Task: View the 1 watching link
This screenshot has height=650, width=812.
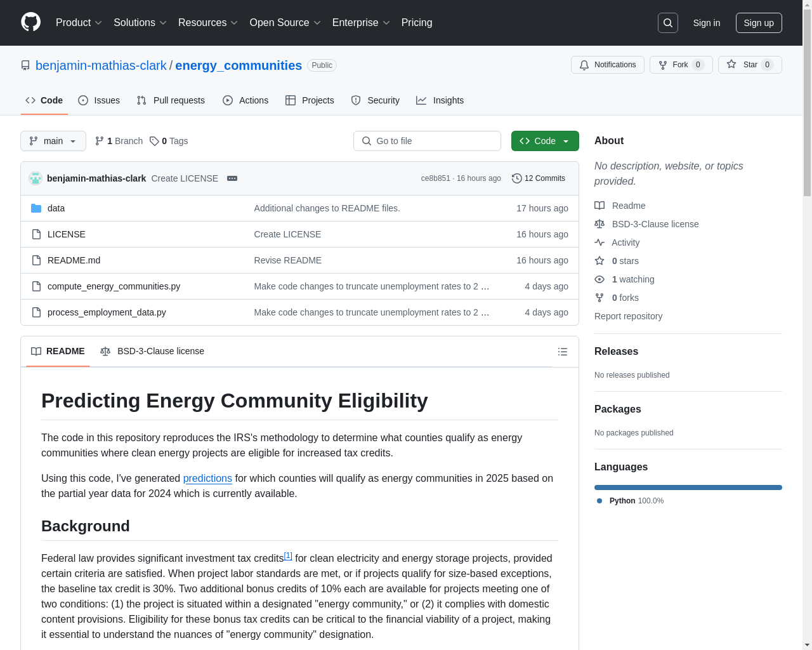Action: coord(624,279)
